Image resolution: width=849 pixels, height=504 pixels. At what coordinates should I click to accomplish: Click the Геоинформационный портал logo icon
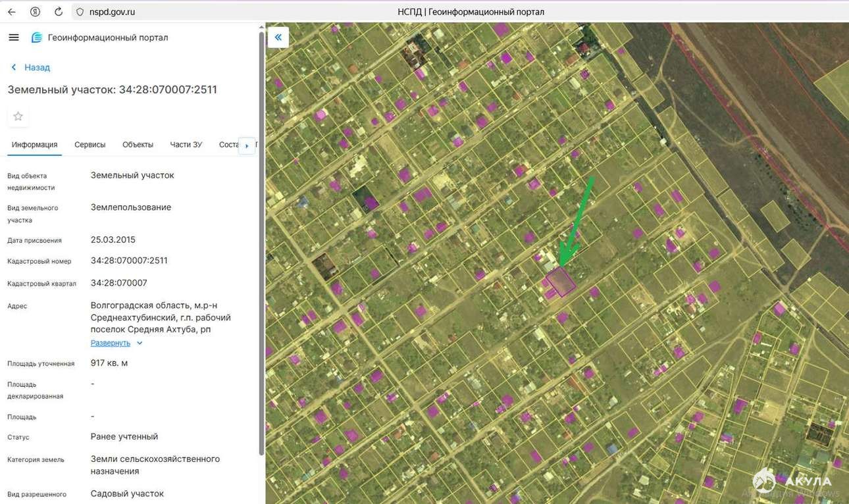[x=37, y=38]
